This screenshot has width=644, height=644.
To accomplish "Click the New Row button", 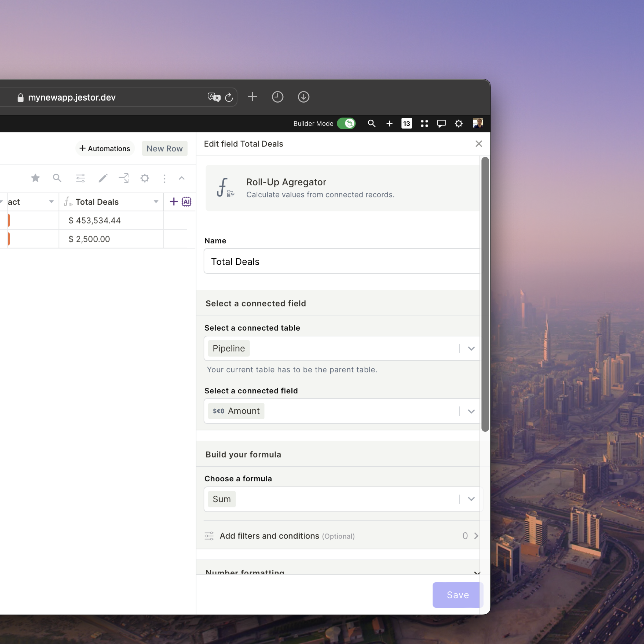I will pos(164,148).
